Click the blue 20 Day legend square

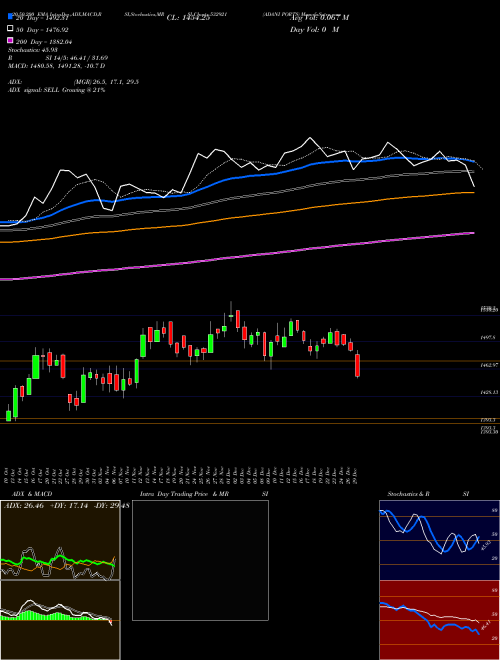tap(10, 16)
